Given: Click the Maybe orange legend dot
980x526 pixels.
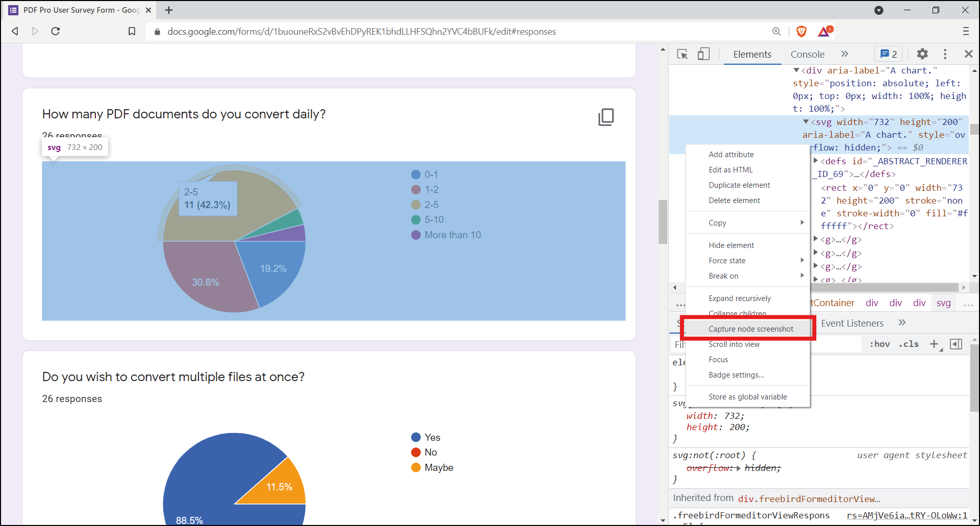Looking at the screenshot, I should coord(416,467).
